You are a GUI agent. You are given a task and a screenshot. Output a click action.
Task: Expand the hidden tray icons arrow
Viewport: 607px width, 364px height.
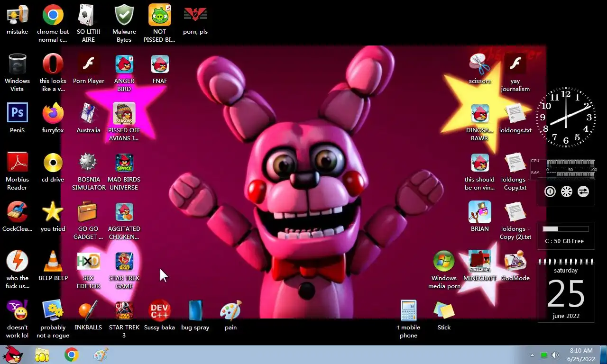click(532, 355)
